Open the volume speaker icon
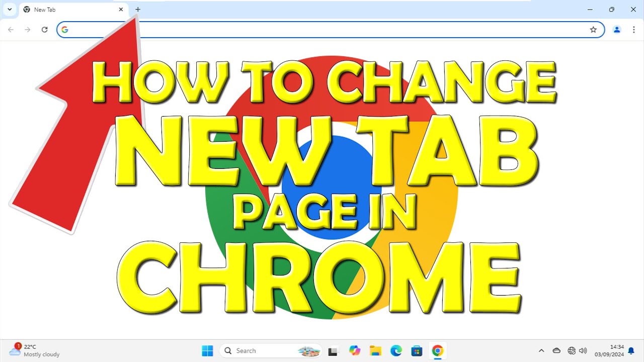The width and height of the screenshot is (644, 362). [583, 350]
